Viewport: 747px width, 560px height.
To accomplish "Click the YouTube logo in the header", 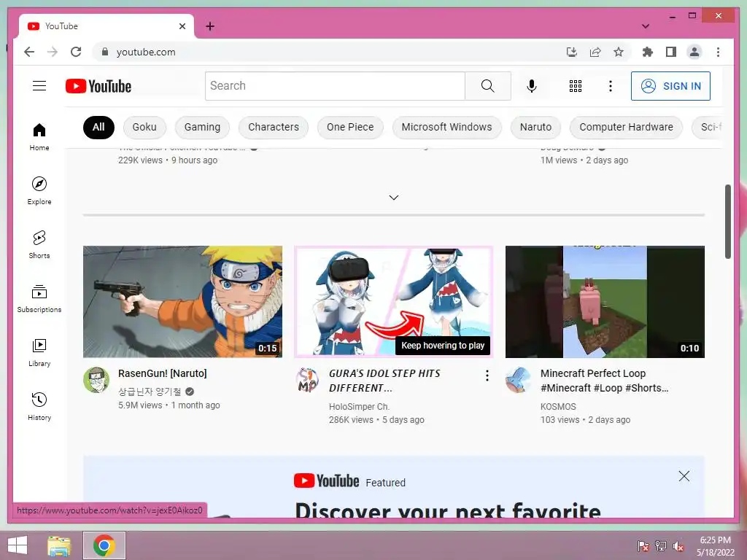I will click(98, 86).
